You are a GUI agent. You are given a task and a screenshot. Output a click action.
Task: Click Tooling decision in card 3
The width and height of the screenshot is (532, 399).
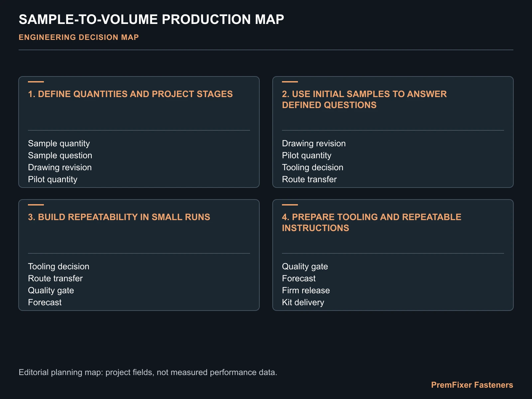[x=59, y=266]
